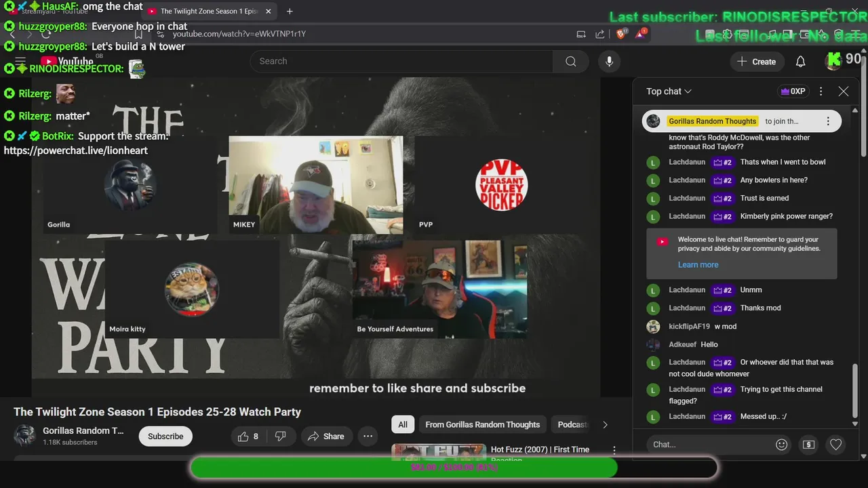Click the Gorillas Random Thoughts channel avatar
Screen dimensions: 868x488
tap(25, 436)
